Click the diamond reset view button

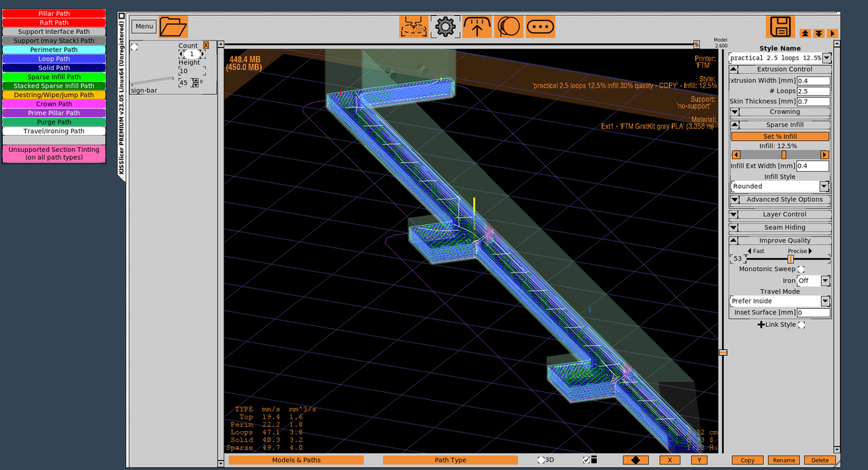[x=635, y=460]
